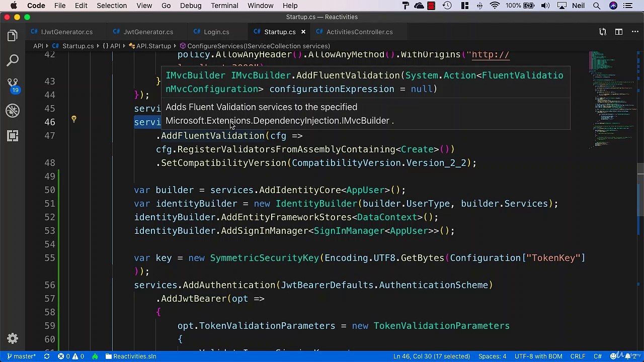Viewport: 644px width, 362px height.
Task: Open the volume control in menu bar
Action: [545, 6]
